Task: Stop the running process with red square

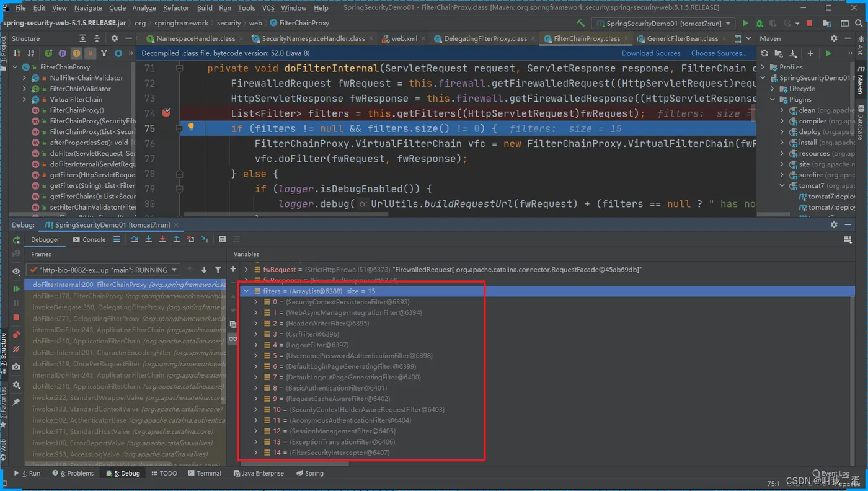Action: click(809, 23)
